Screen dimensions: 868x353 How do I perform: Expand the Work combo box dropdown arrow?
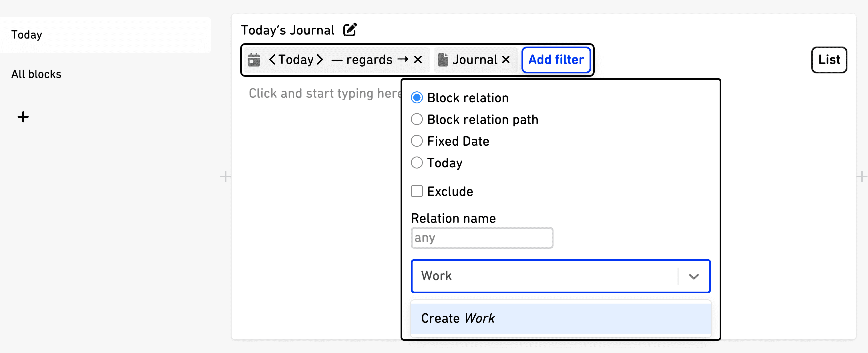tap(694, 276)
